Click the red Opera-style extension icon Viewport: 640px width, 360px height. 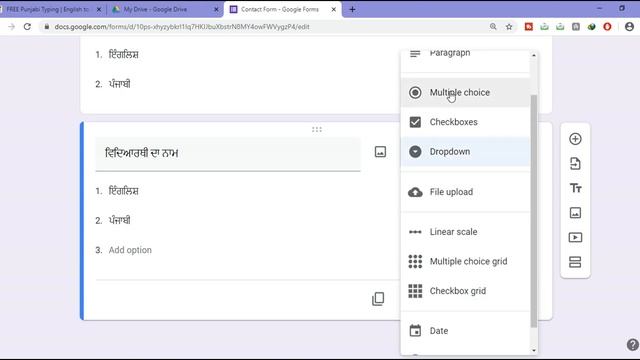[x=607, y=27]
